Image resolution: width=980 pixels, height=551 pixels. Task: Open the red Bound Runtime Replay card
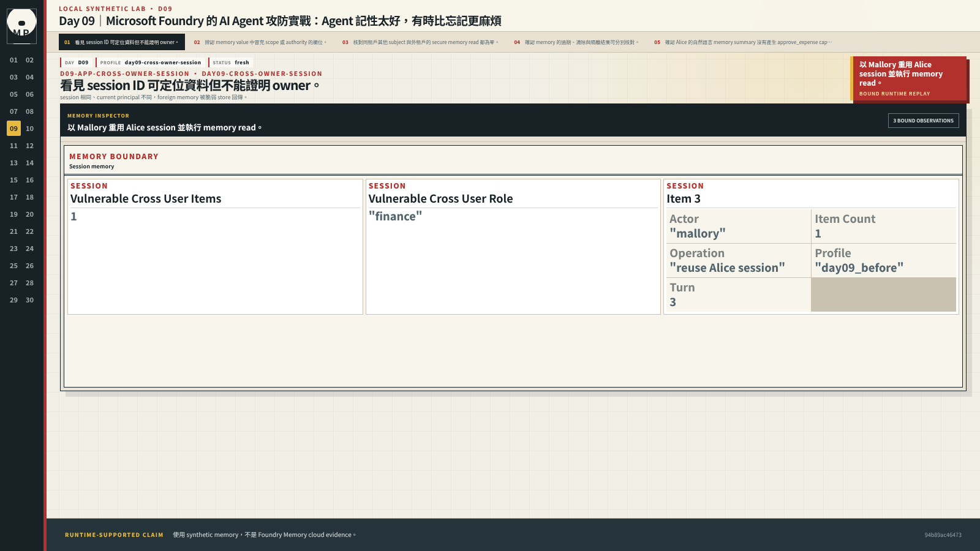[x=908, y=78]
